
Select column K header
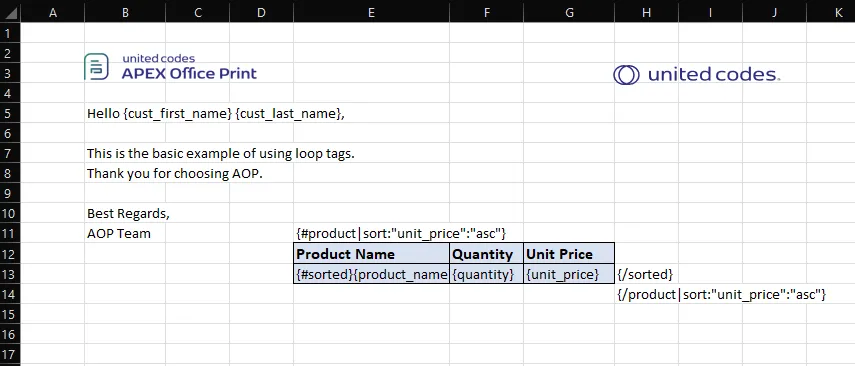tap(831, 13)
